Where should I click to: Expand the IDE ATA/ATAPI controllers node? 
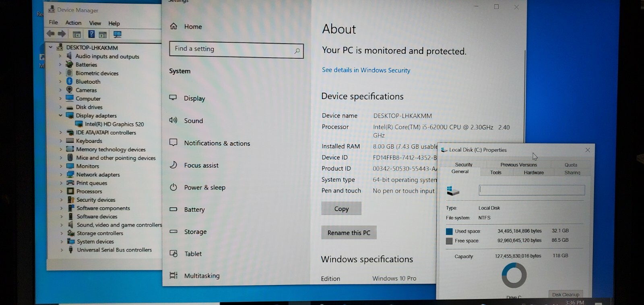(x=61, y=132)
